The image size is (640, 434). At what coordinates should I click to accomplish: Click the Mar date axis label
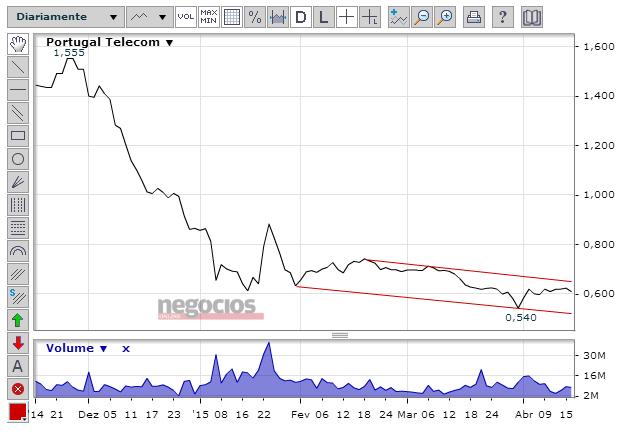pos(407,414)
